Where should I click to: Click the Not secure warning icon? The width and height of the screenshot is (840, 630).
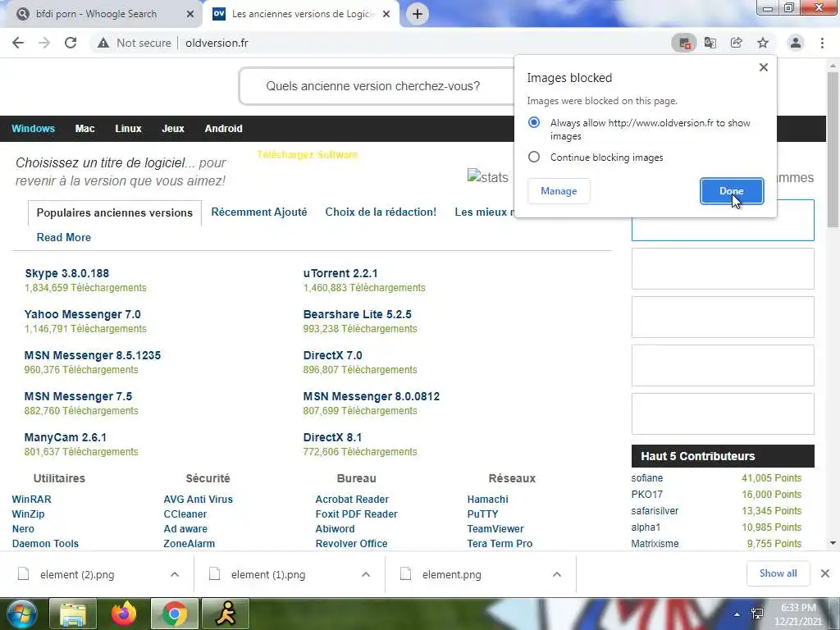pyautogui.click(x=103, y=43)
